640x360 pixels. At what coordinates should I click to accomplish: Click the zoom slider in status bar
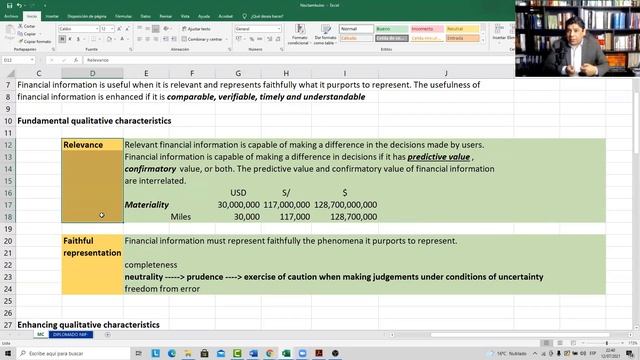(x=607, y=343)
